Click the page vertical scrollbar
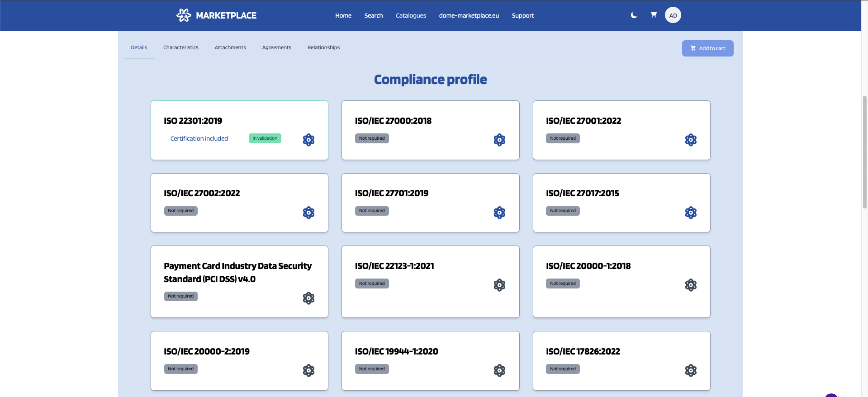Image resolution: width=868 pixels, height=397 pixels. [x=864, y=151]
